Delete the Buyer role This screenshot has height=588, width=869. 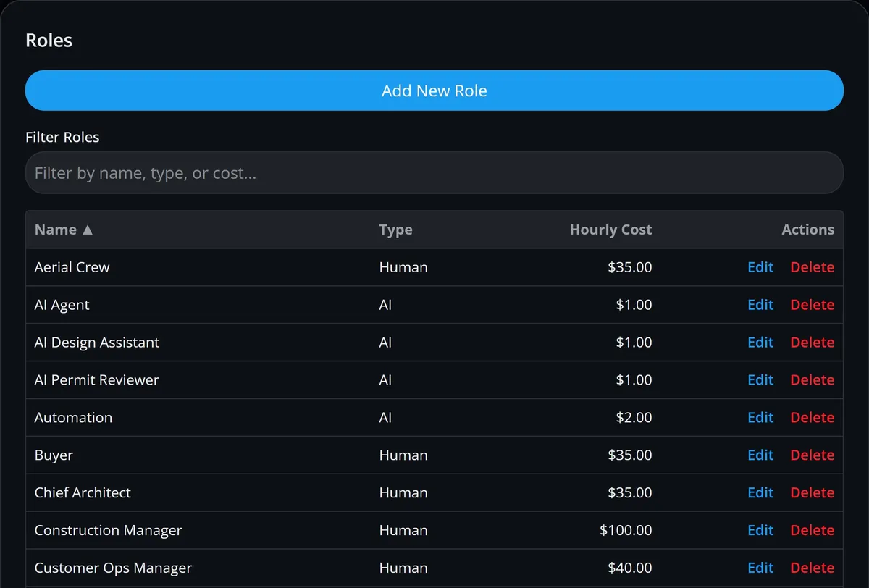pyautogui.click(x=813, y=455)
